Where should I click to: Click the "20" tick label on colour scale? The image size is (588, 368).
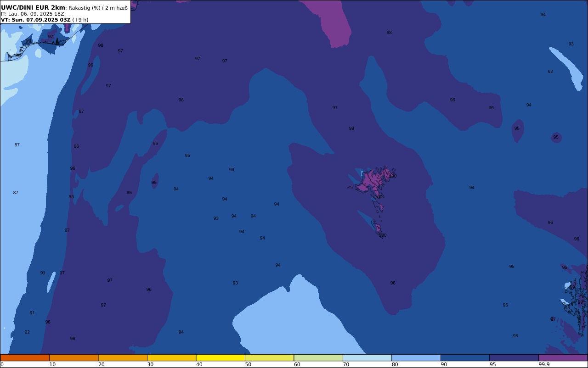click(101, 364)
